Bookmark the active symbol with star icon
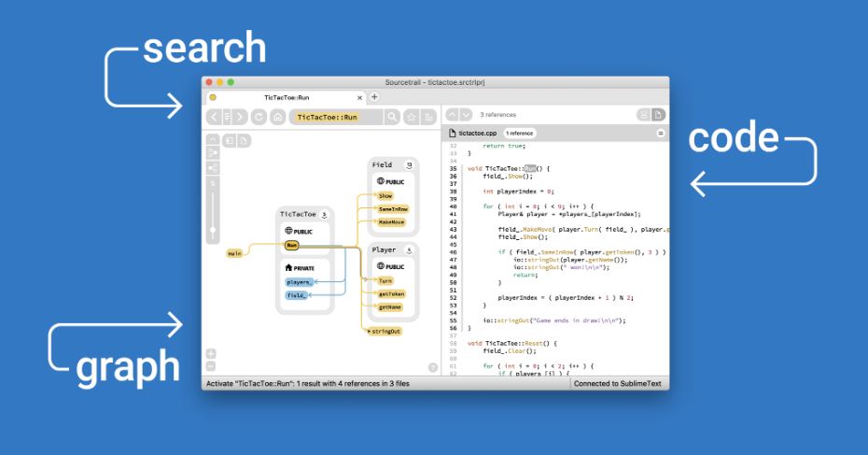868x455 pixels. (411, 117)
